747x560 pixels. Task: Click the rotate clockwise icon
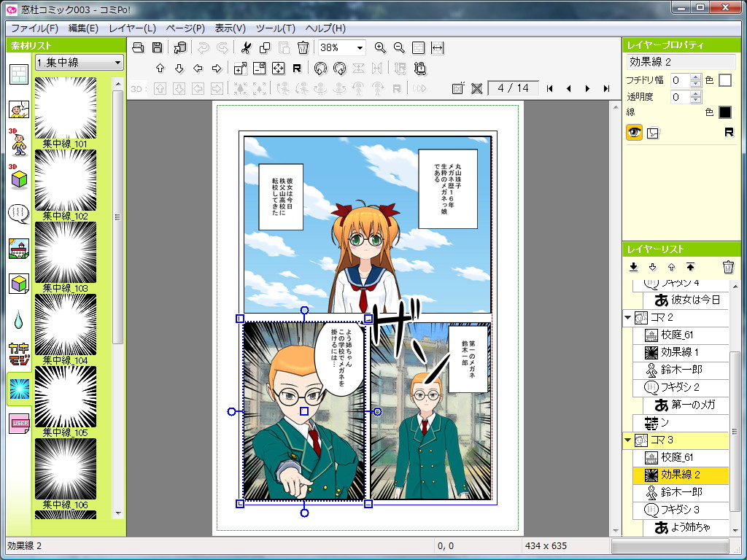tap(340, 69)
